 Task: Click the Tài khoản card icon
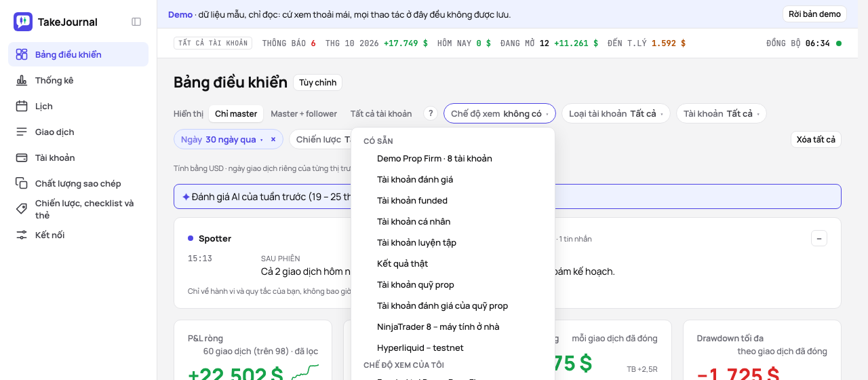(x=22, y=157)
